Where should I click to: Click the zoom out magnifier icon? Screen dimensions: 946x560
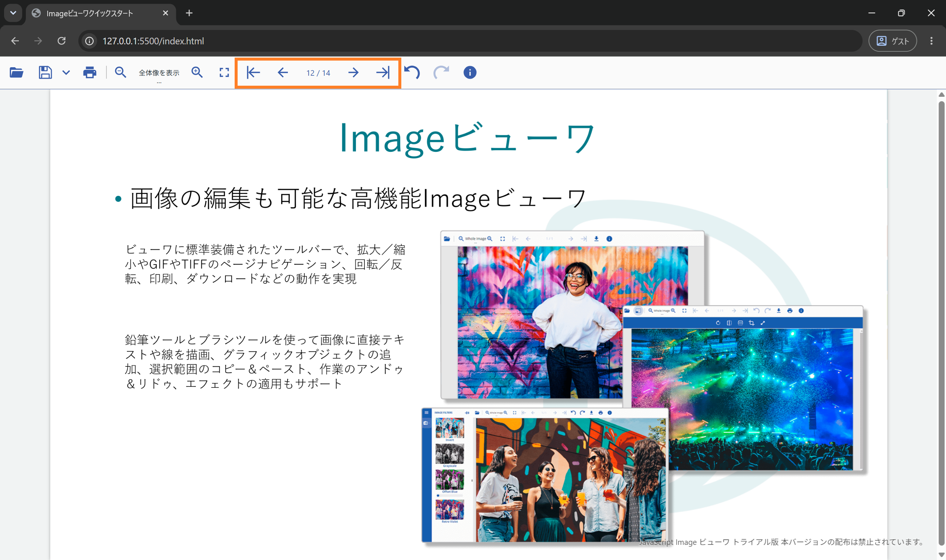[120, 72]
